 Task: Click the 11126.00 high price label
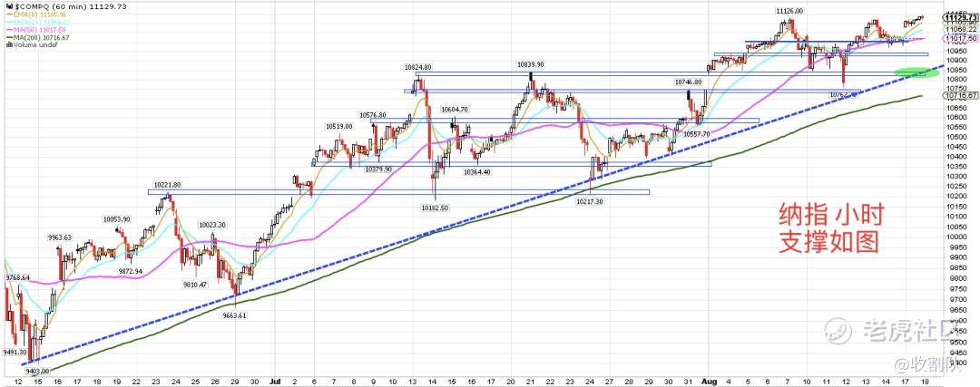click(789, 11)
